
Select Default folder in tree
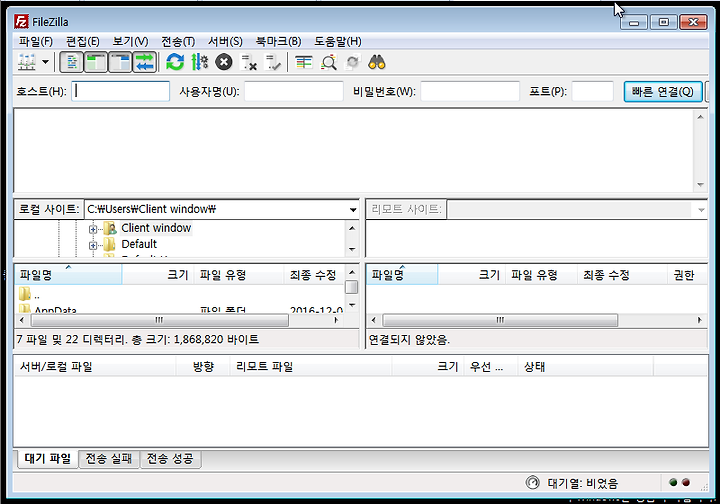click(x=139, y=244)
